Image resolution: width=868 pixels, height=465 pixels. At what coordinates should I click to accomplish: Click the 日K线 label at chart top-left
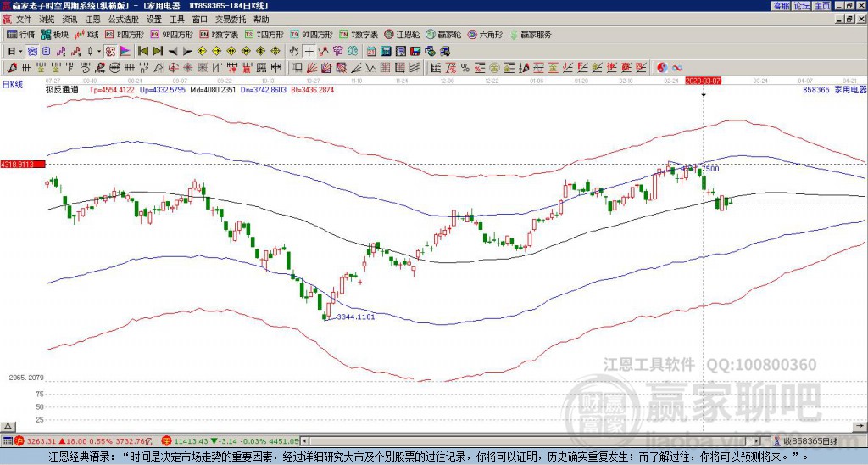[12, 85]
